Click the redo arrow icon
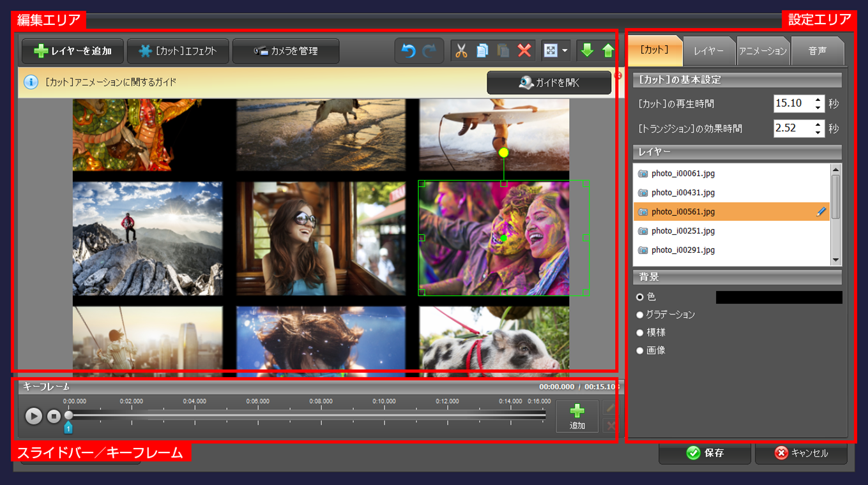Screen dimensions: 868x485 [x=429, y=51]
